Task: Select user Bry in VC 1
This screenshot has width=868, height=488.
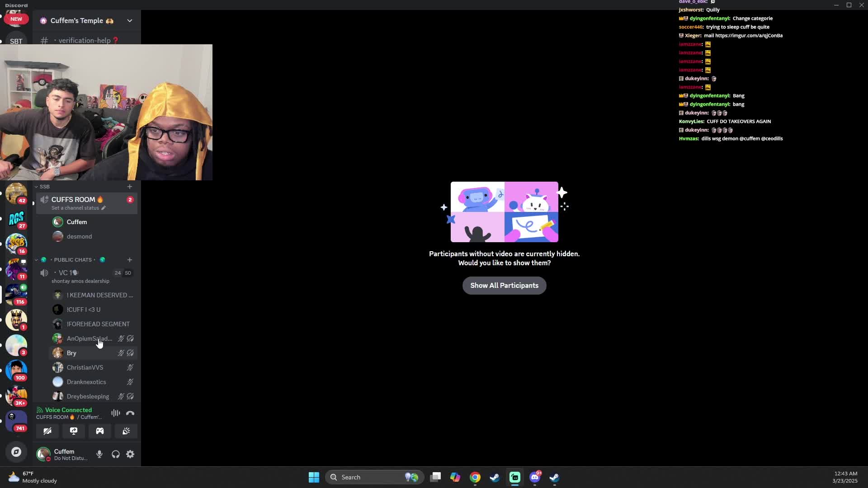Action: click(71, 353)
